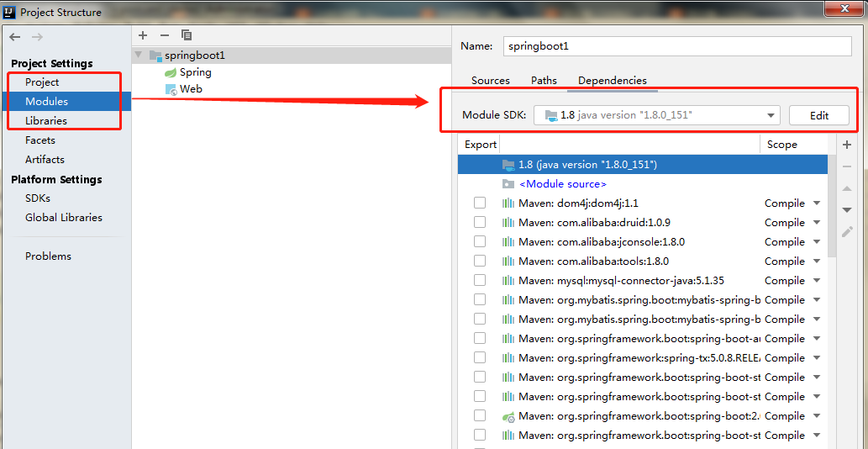Click the Scope column header

[x=781, y=145]
